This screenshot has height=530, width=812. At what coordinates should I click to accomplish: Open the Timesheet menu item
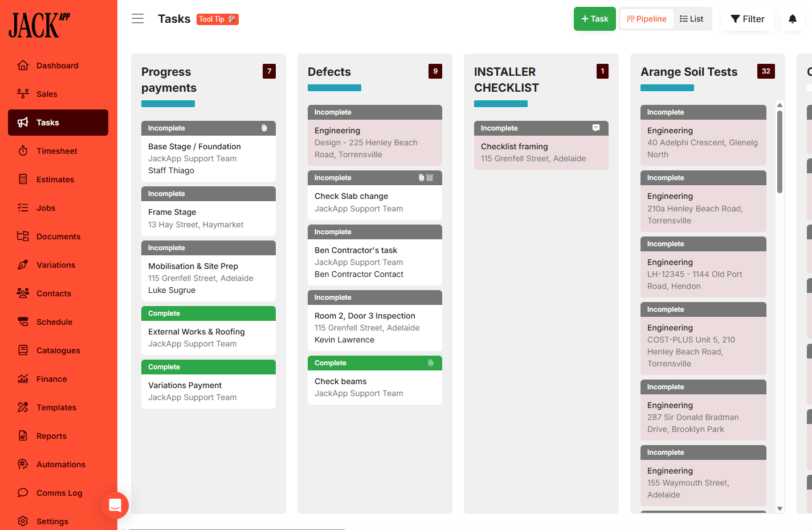pos(57,151)
